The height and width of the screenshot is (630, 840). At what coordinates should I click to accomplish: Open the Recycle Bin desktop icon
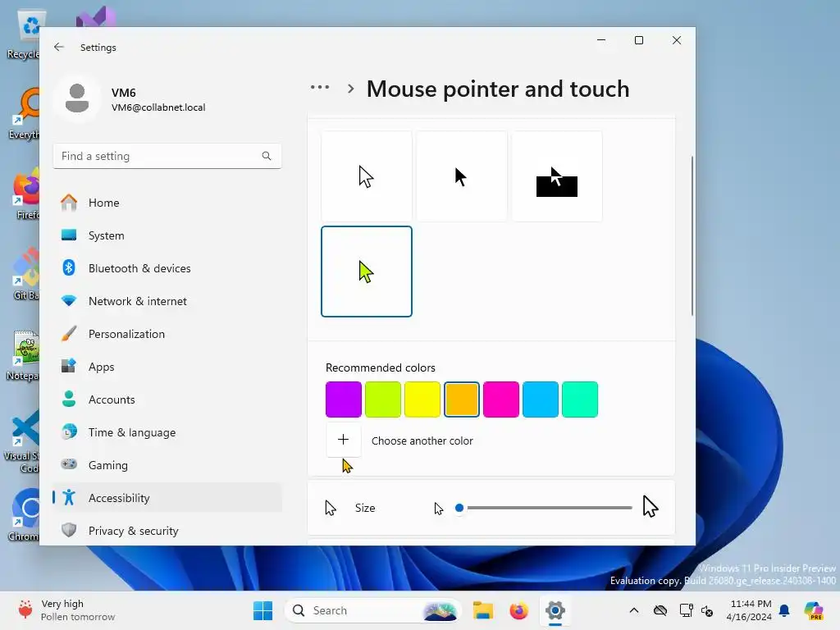22,34
